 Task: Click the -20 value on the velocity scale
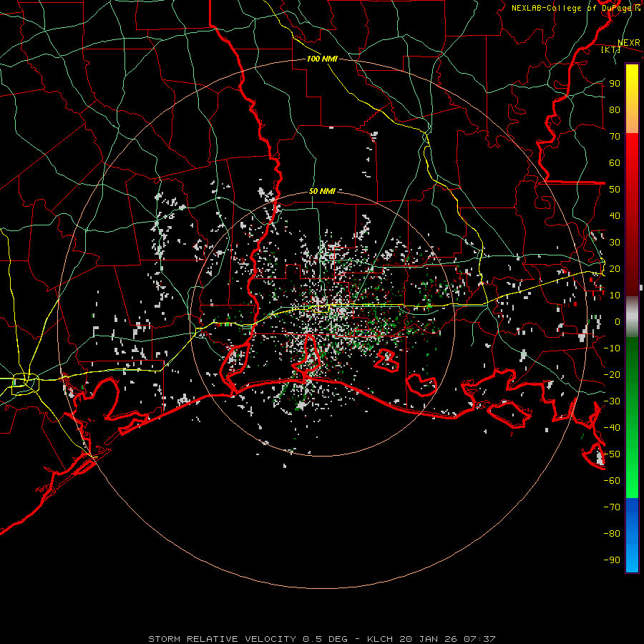point(612,375)
